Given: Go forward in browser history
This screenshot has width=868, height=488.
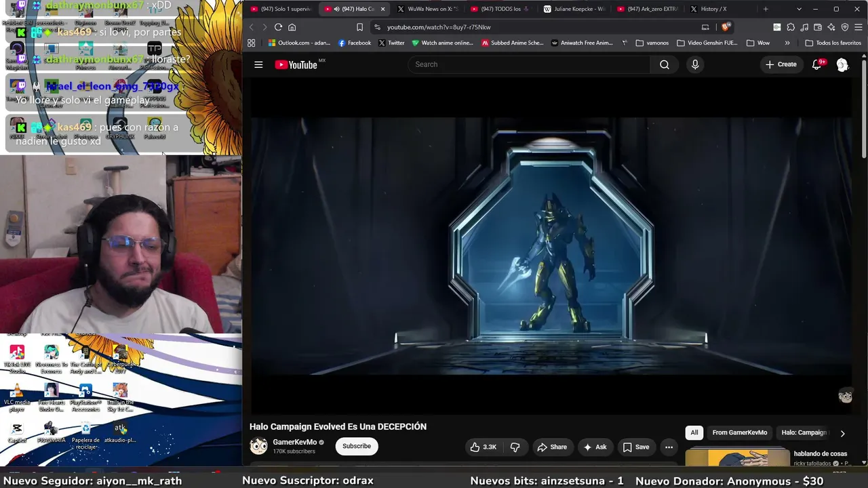Looking at the screenshot, I should point(264,27).
